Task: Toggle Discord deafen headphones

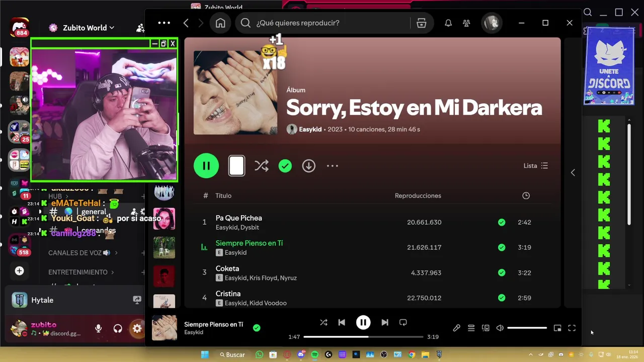Action: [x=118, y=329]
